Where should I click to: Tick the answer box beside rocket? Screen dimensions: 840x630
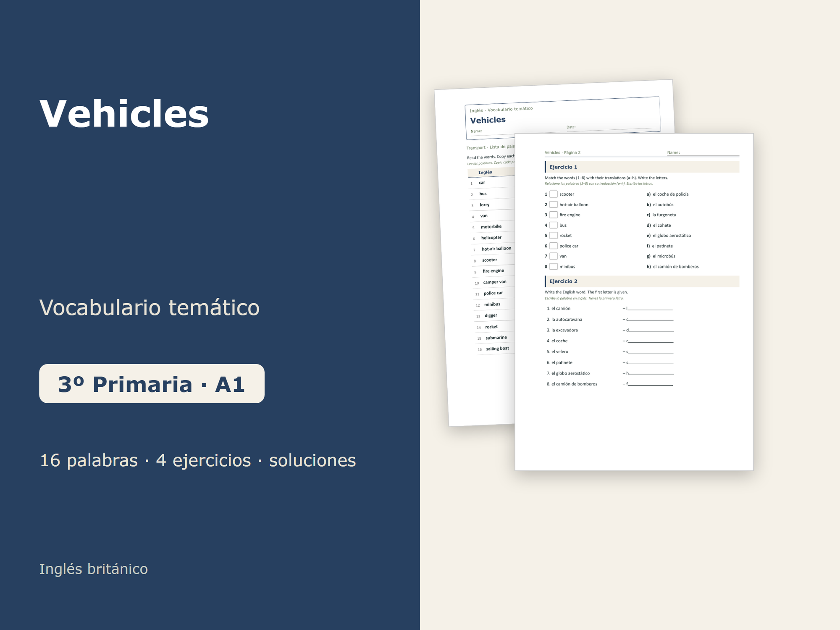click(554, 236)
